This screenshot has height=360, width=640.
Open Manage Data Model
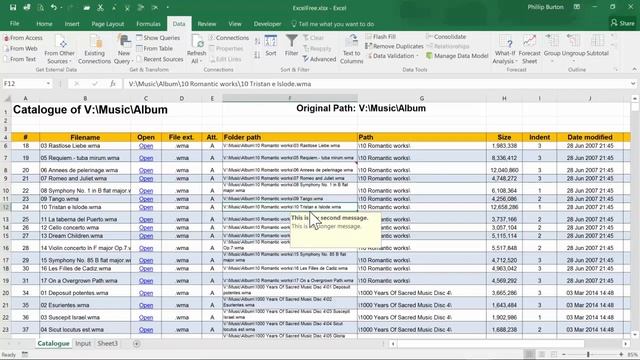[x=457, y=56]
